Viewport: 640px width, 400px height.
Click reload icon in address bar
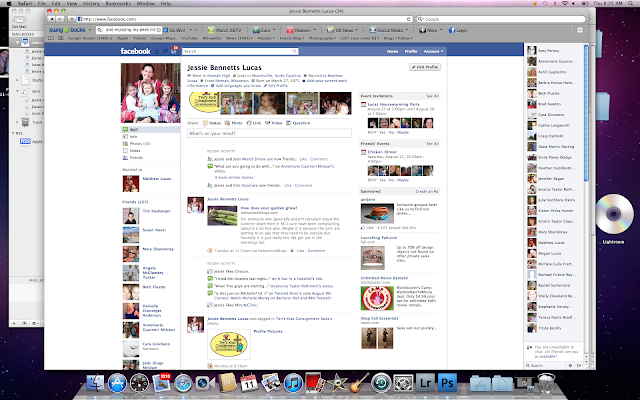(x=409, y=19)
